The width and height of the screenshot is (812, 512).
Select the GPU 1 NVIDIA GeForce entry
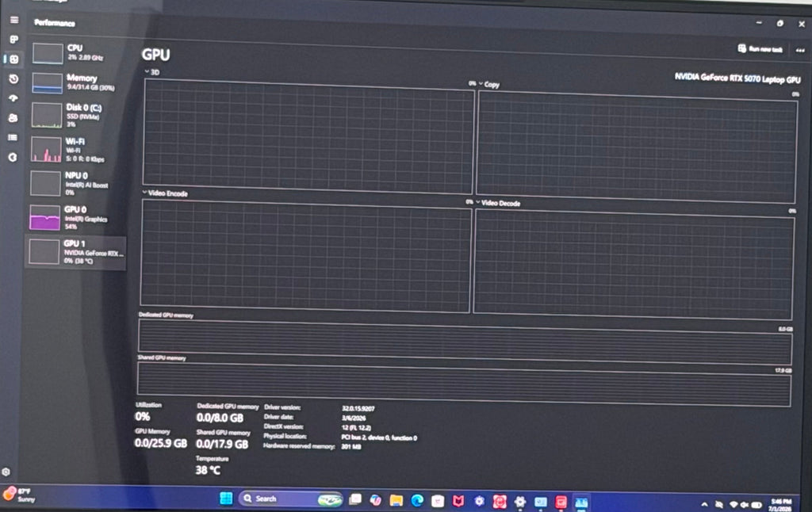click(x=75, y=252)
